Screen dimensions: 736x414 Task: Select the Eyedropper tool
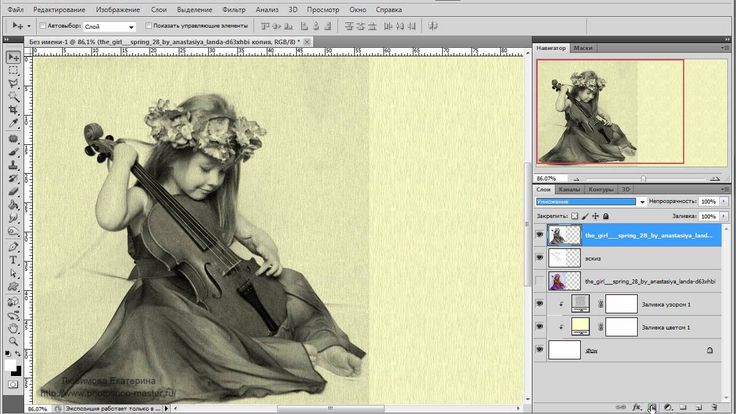pyautogui.click(x=13, y=123)
